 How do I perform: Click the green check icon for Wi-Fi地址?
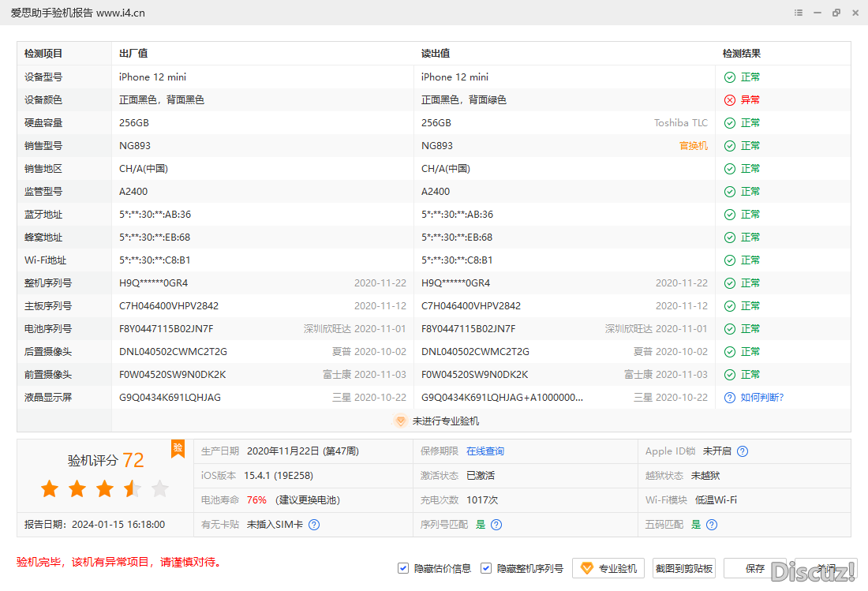coord(730,260)
